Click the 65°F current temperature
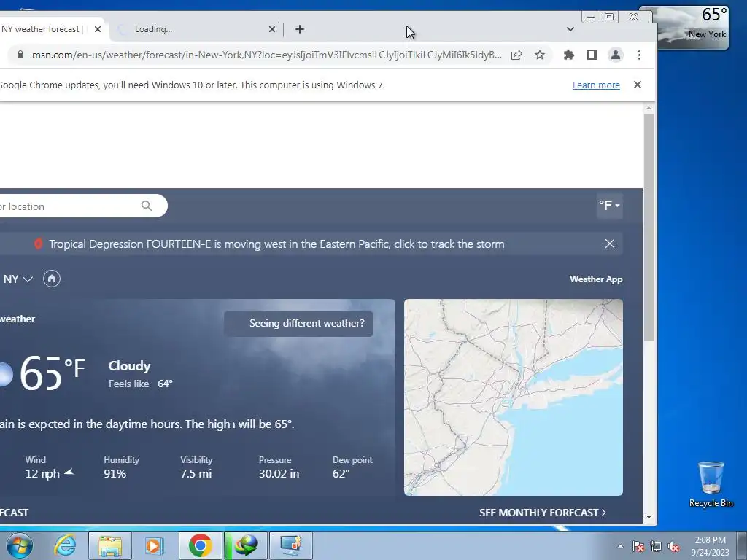 point(52,373)
